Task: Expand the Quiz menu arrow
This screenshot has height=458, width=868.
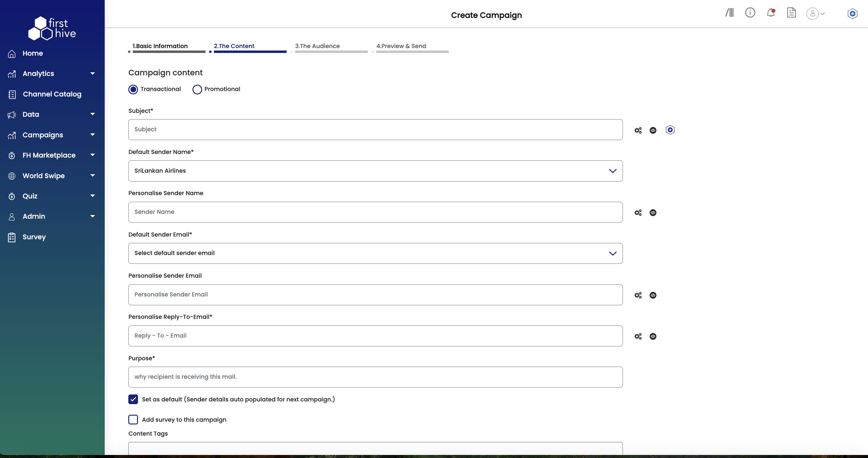Action: 92,196
